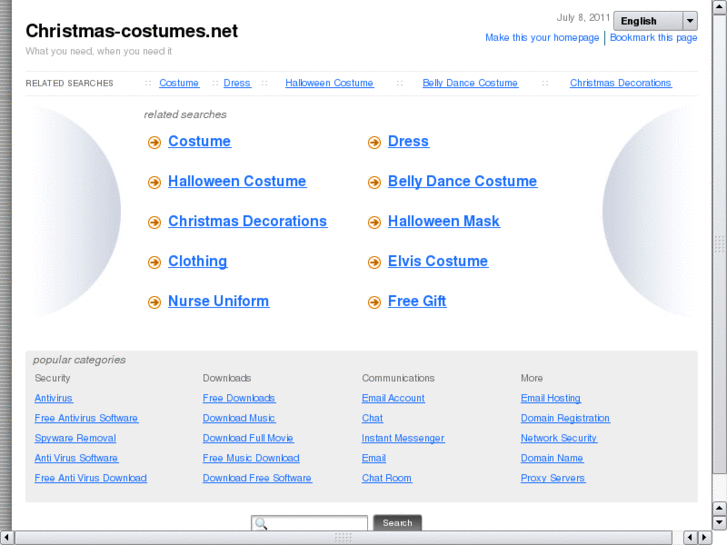Open Christmas Decorations in the top bar
727x545 pixels.
[620, 83]
